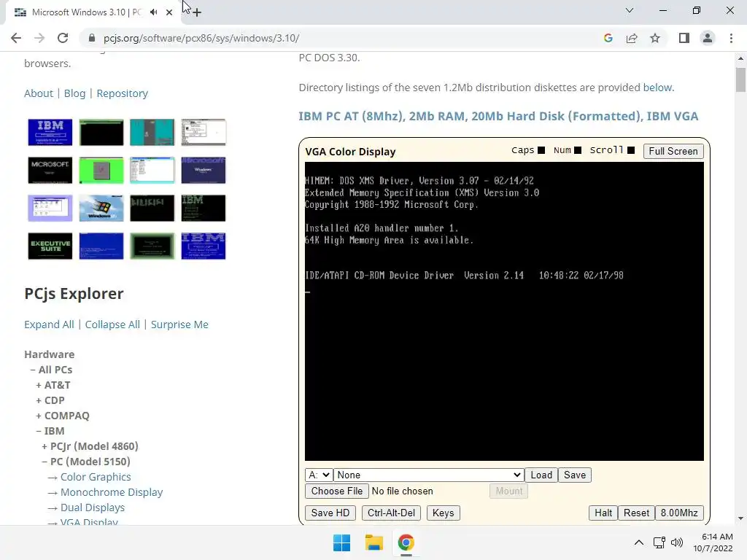Open the green screen thumbnail
The image size is (747, 560).
tap(101, 170)
